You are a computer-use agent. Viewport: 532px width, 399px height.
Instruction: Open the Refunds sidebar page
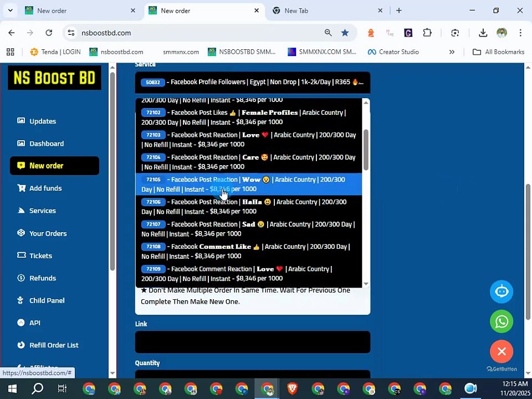(37, 278)
